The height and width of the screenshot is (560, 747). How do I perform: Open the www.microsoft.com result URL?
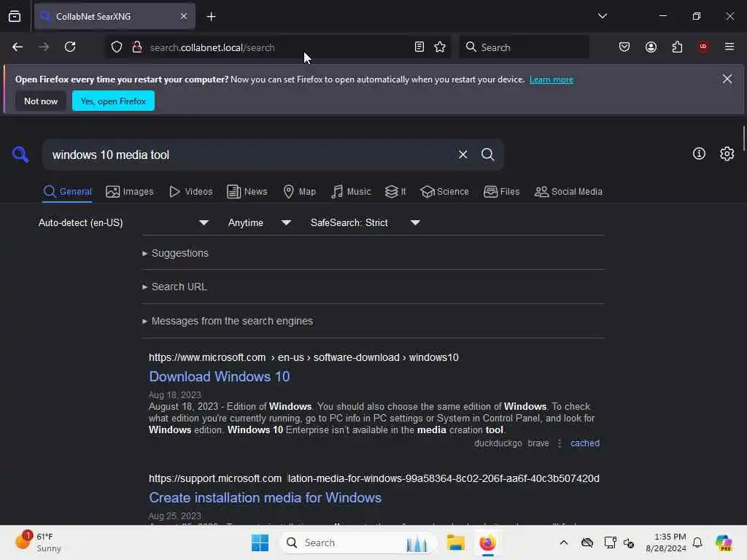(x=303, y=357)
